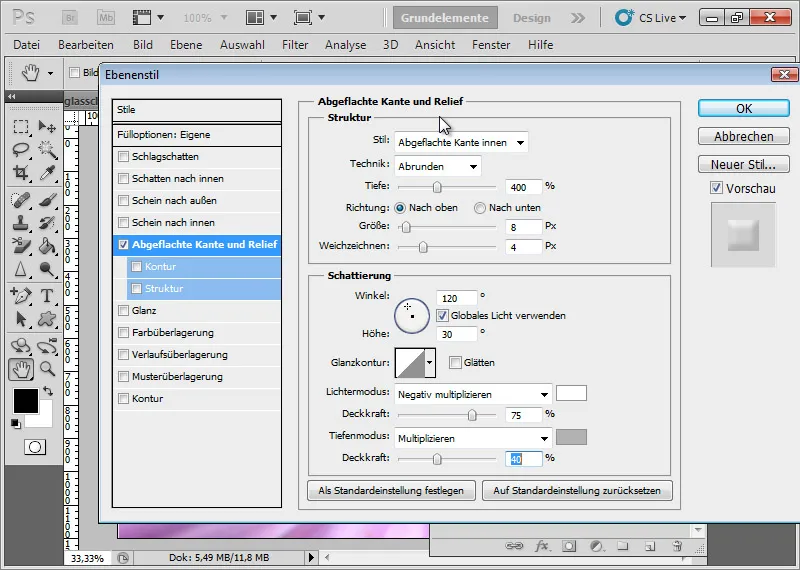Open the Glanzkontur picker arrow
The height and width of the screenshot is (570, 800).
(430, 363)
